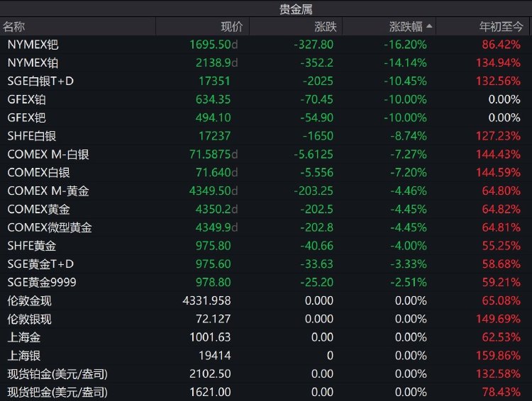
Task: Click the COMEX黄金 name
Action: click(x=38, y=209)
